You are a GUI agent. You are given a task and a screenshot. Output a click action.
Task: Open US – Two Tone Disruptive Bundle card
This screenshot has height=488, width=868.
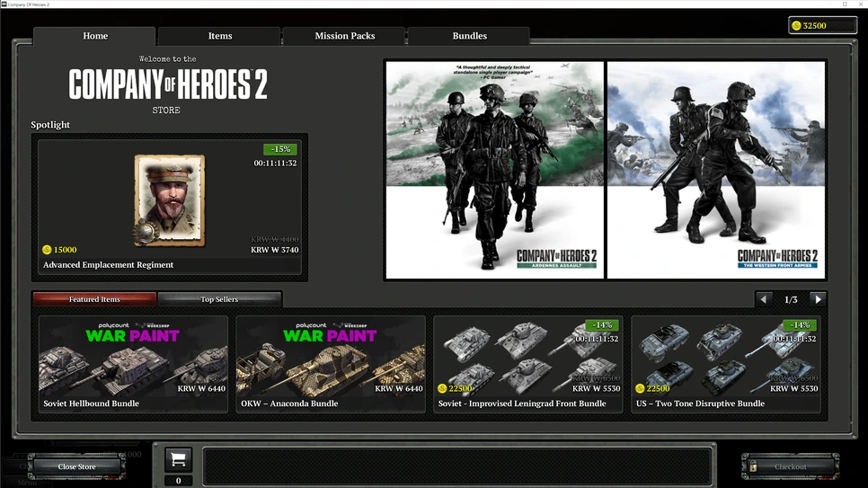726,364
